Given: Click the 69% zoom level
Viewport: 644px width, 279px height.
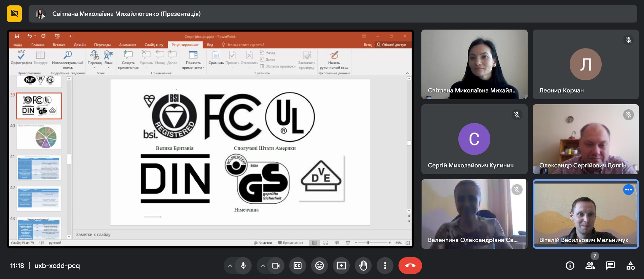Looking at the screenshot, I should coord(399,243).
